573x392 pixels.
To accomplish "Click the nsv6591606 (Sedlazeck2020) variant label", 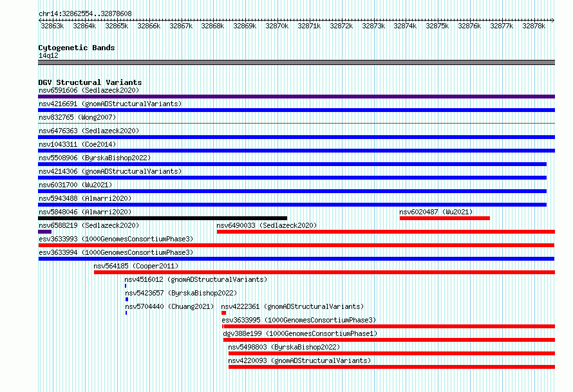I will 89,90.
